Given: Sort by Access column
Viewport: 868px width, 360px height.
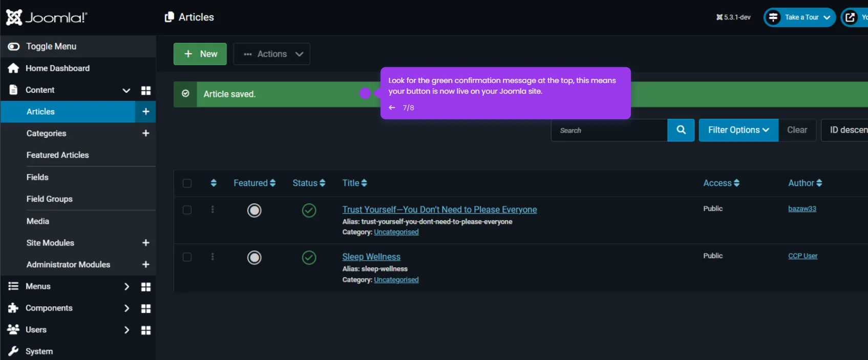Looking at the screenshot, I should [722, 183].
